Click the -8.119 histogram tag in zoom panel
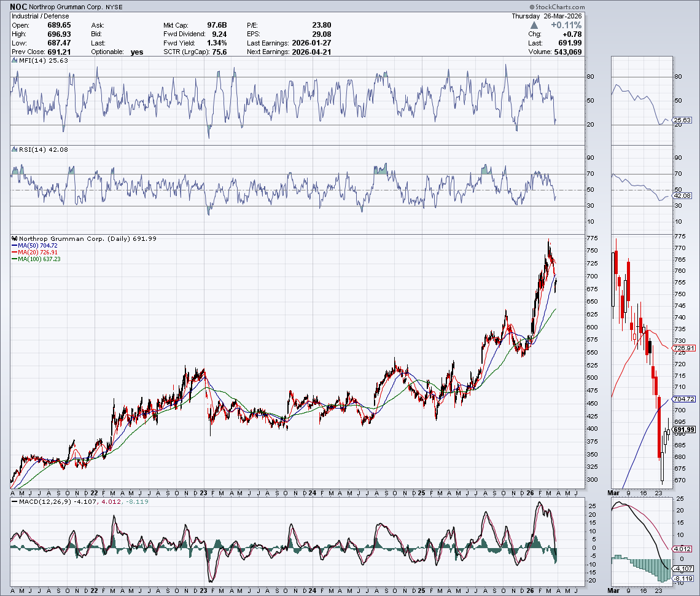Viewport: 700px width, 596px height. click(x=683, y=579)
